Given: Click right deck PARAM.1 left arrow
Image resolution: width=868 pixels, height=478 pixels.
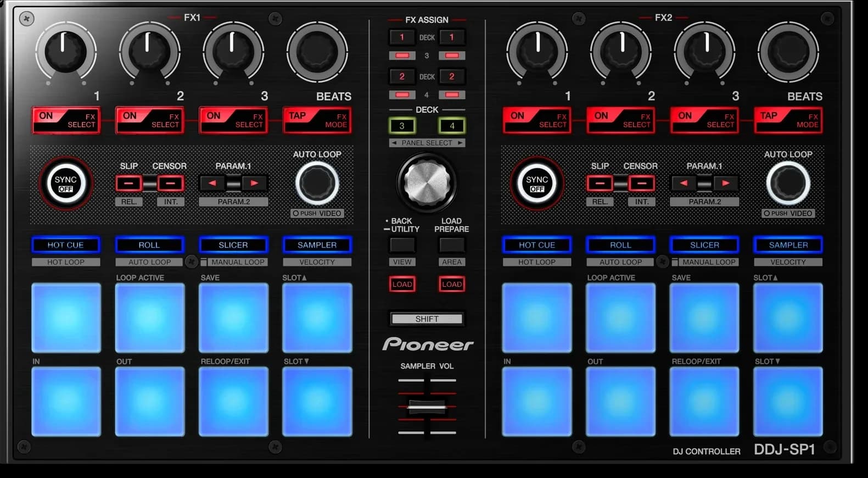Looking at the screenshot, I should point(684,184).
